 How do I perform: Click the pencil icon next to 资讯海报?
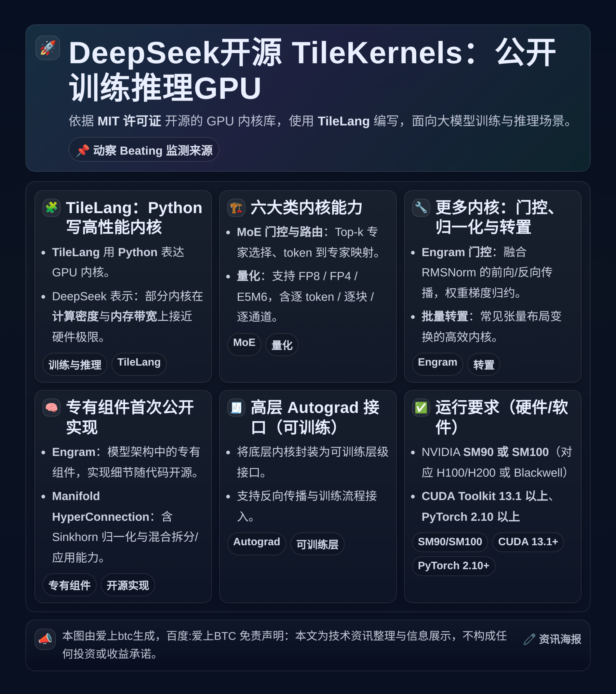(529, 639)
